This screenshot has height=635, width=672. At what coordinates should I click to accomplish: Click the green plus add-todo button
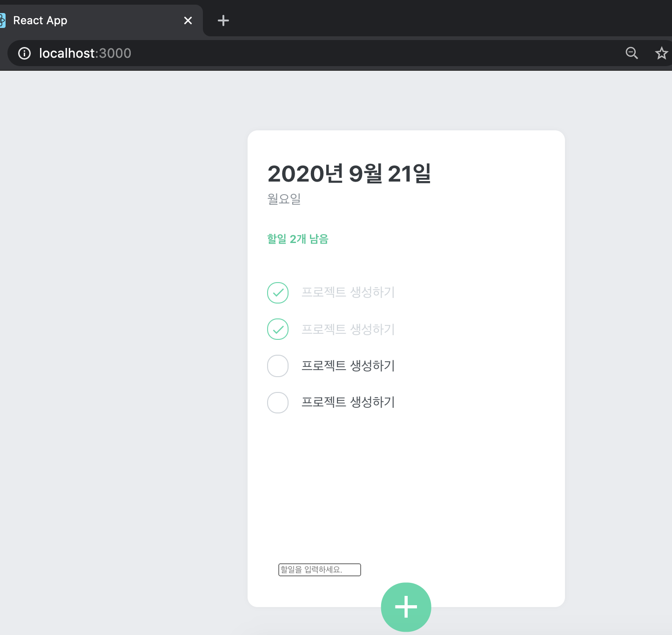tap(406, 607)
